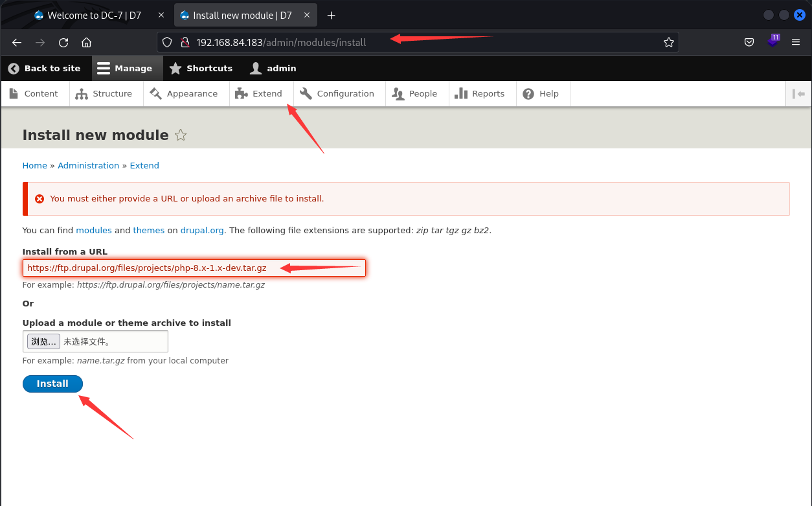Viewport: 812px width, 506px height.
Task: Go back using the browser back arrow
Action: click(17, 43)
